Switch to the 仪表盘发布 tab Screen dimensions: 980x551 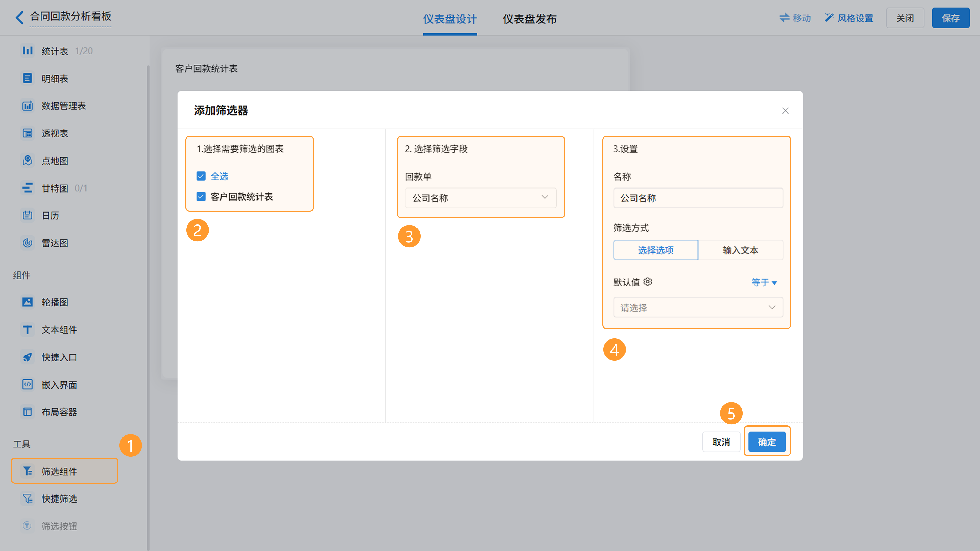(x=529, y=19)
